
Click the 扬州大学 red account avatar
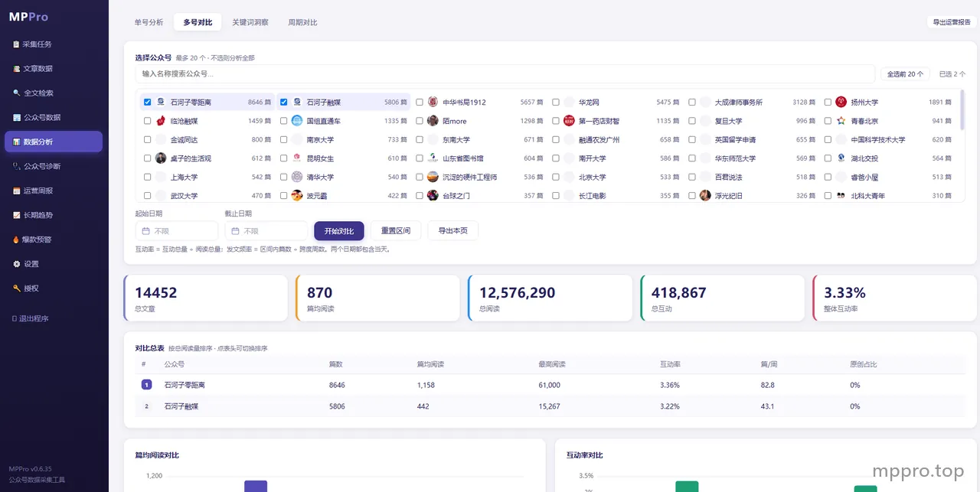pyautogui.click(x=841, y=102)
